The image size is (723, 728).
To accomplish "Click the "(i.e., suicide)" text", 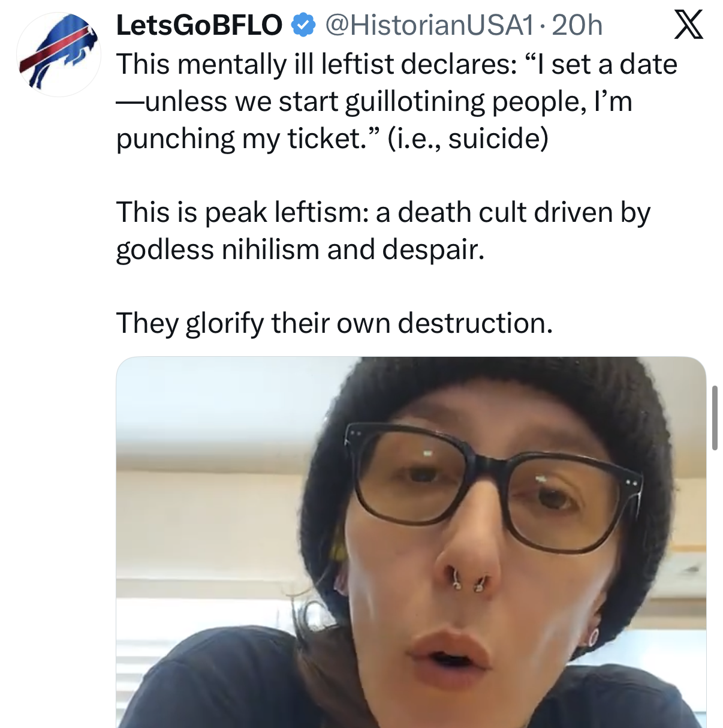I will pyautogui.click(x=468, y=139).
